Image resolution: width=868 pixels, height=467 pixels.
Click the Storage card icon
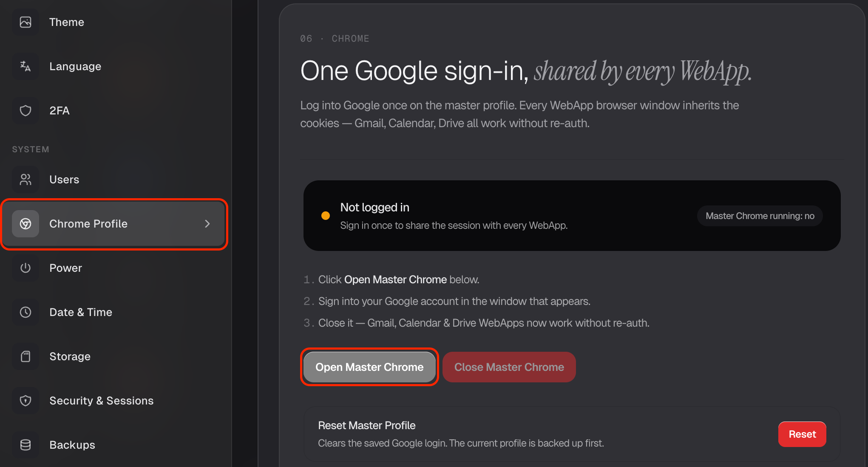click(26, 356)
